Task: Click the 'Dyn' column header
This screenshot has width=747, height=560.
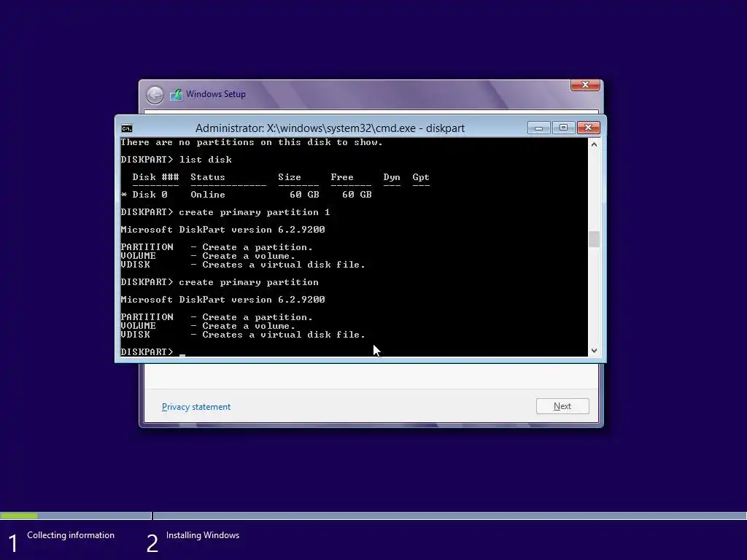Action: (x=392, y=177)
